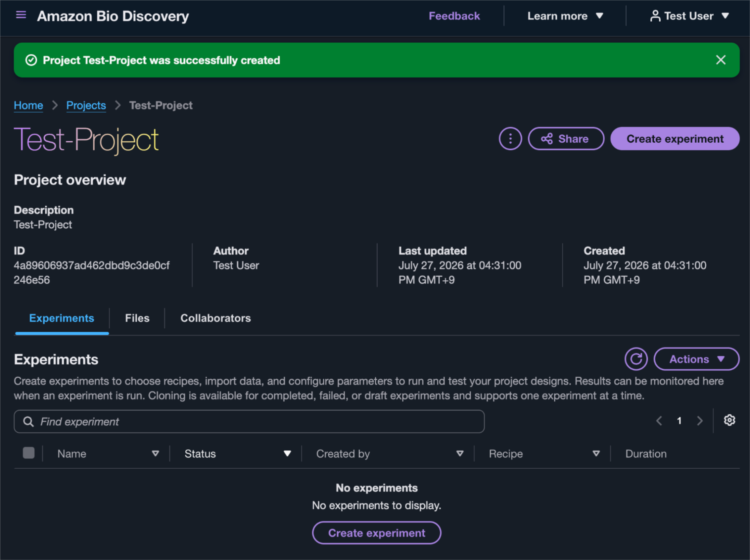Click page number 1 in pagination

[x=679, y=421]
